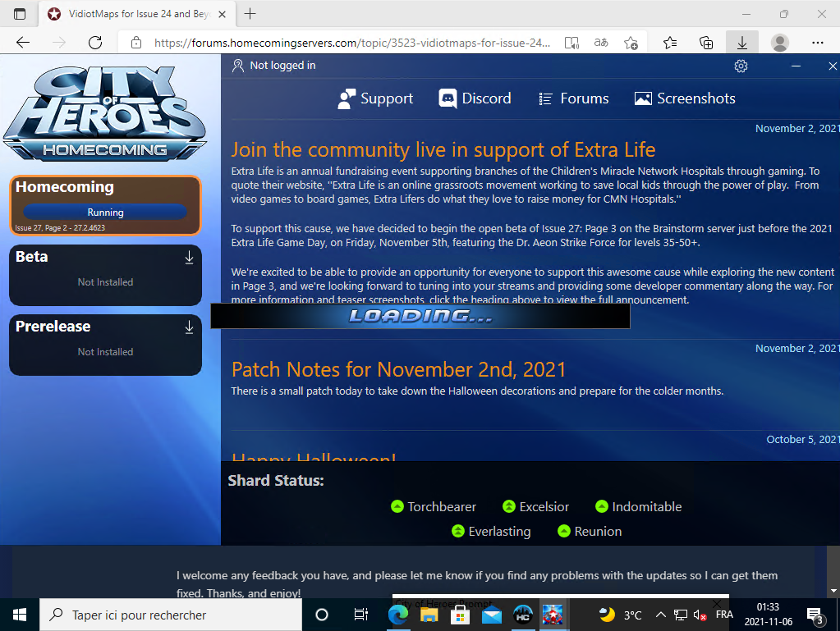Screen dimensions: 840x631
Task: Refresh the Edge browser page
Action: 95,43
